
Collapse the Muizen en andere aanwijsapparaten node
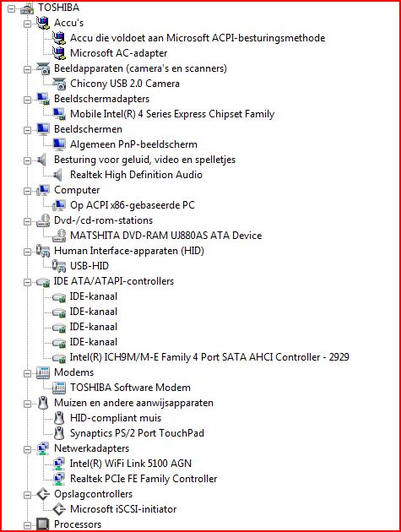[x=27, y=404]
